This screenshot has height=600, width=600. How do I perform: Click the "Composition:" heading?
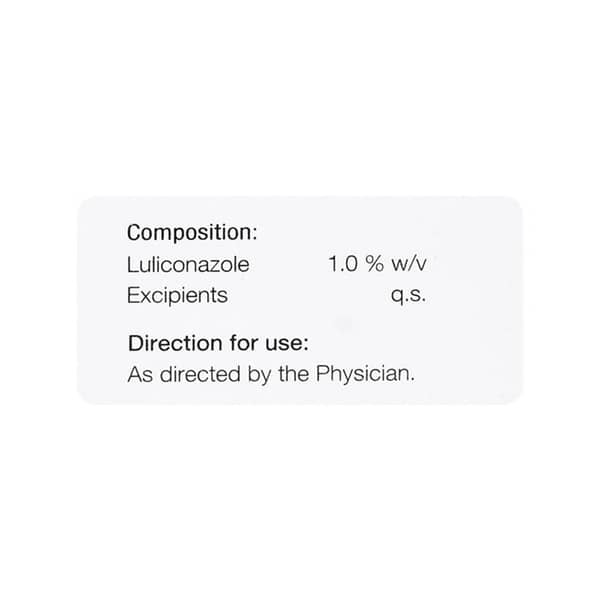193,233
